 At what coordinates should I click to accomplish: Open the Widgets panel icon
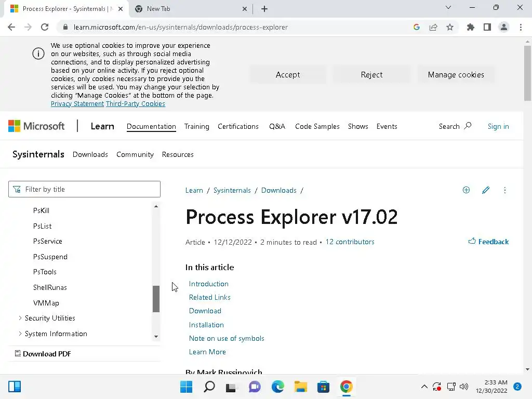(x=15, y=387)
